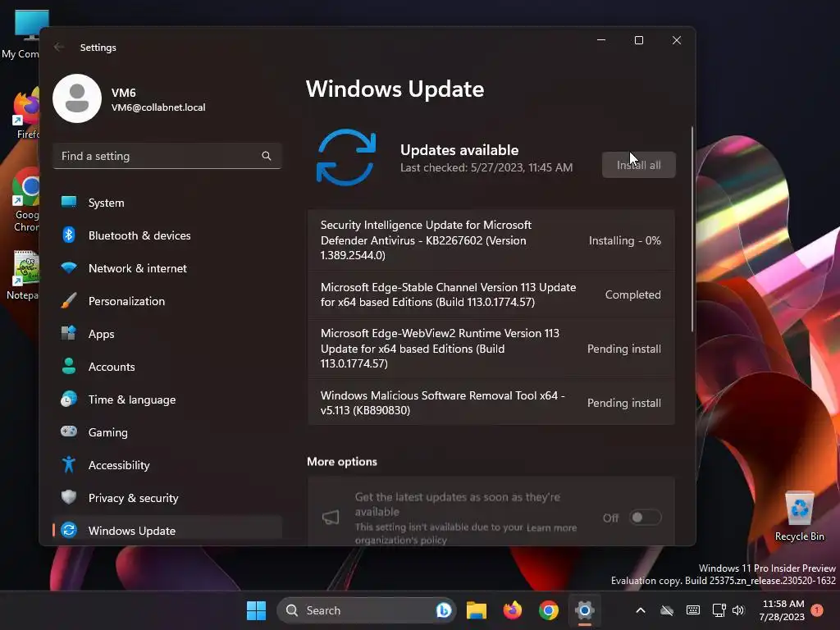Close the Settings window

click(x=677, y=40)
